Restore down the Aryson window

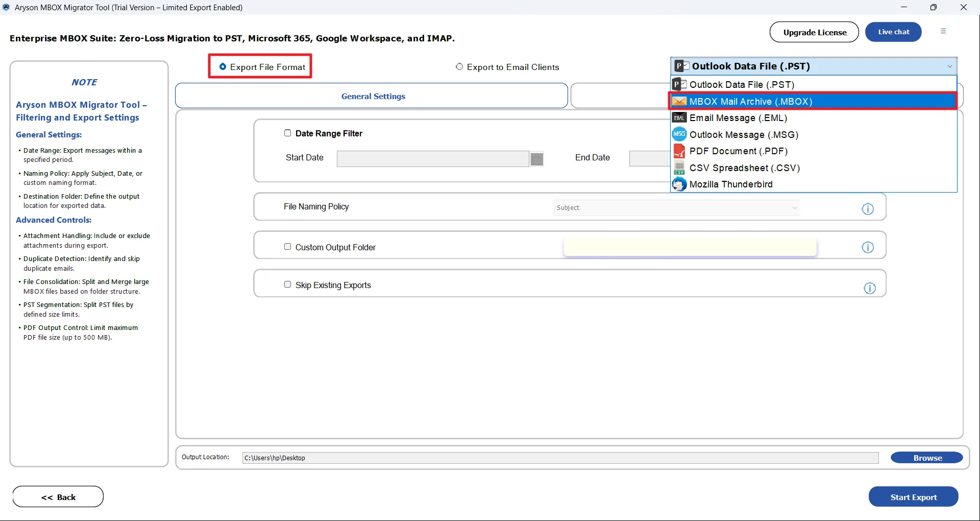[934, 7]
